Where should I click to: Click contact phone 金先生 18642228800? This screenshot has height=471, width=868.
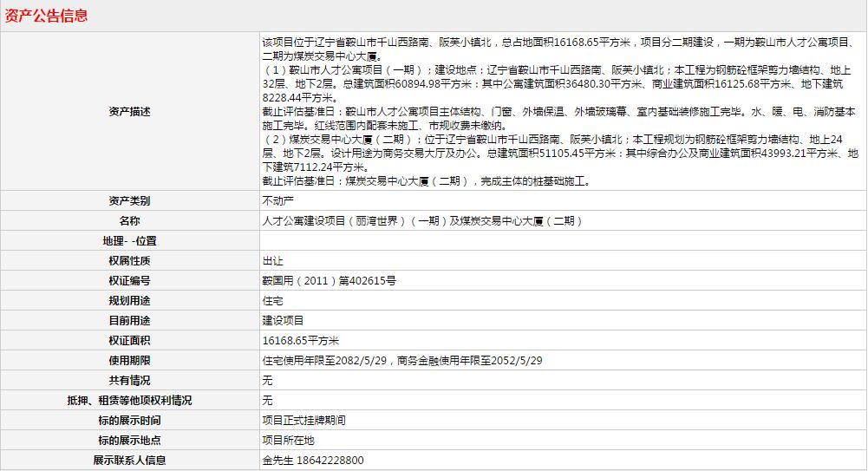(312, 461)
